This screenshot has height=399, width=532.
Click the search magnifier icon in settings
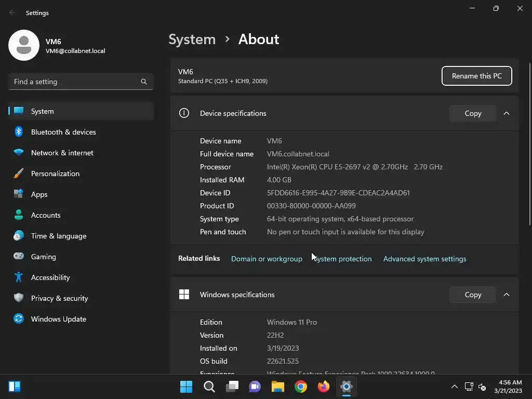(144, 82)
